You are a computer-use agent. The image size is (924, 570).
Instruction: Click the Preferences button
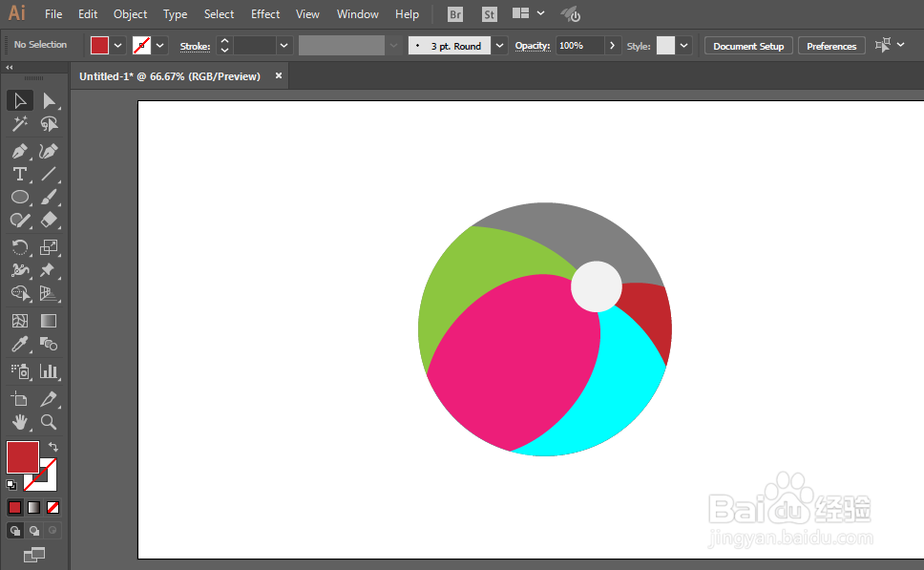click(831, 46)
